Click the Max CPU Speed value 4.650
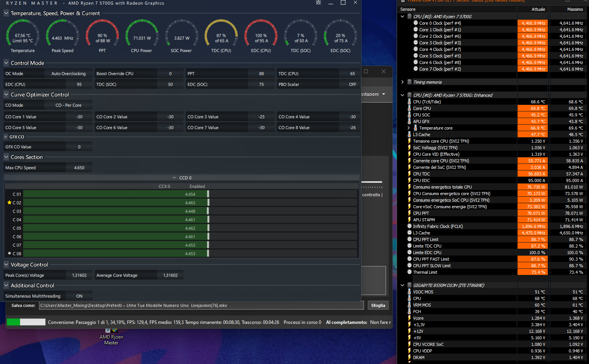This screenshot has width=589, height=364. click(x=79, y=168)
